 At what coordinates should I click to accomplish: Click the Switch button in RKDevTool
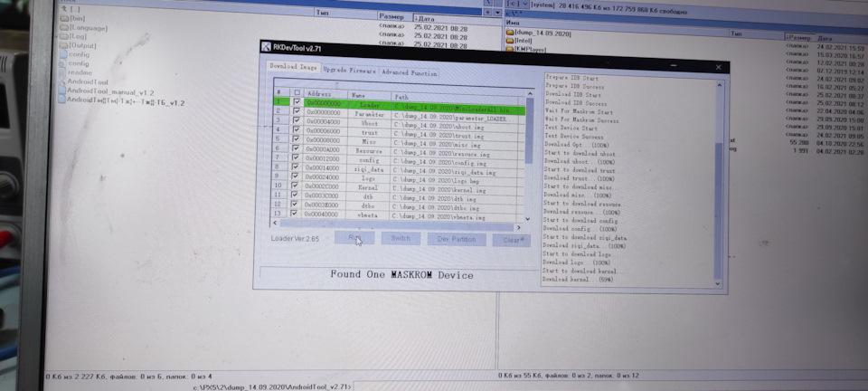(x=401, y=238)
